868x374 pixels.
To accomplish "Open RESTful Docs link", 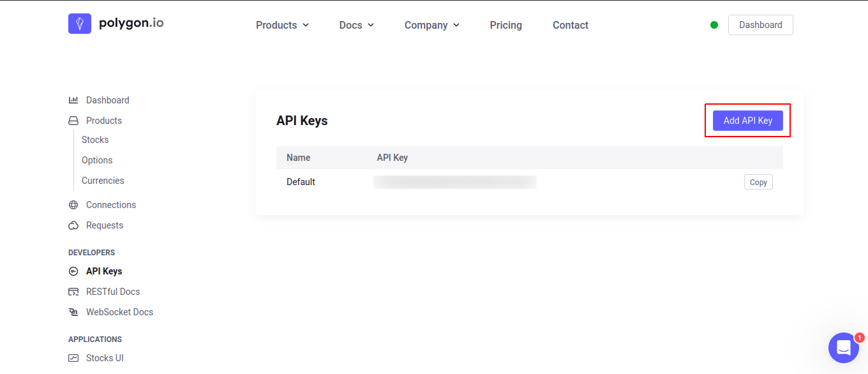I will [113, 292].
